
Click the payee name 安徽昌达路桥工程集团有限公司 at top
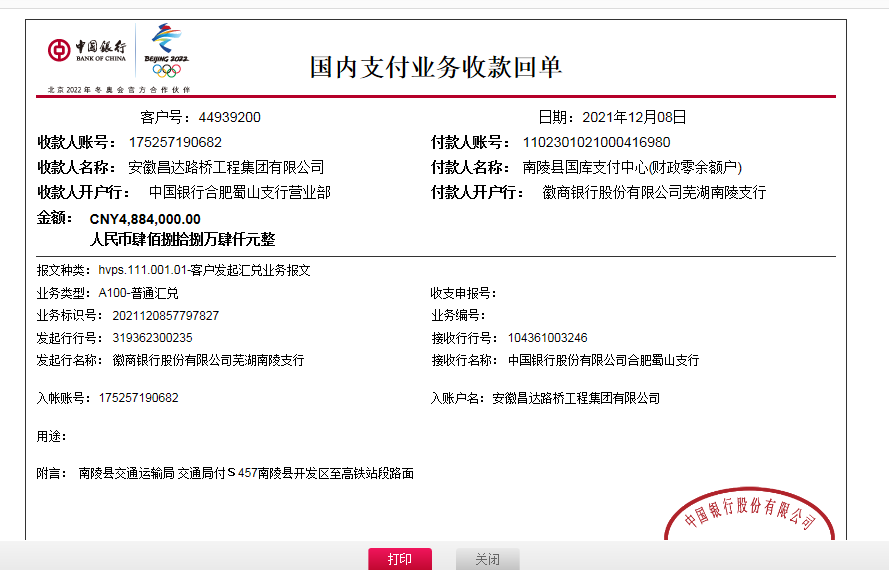pyautogui.click(x=226, y=167)
